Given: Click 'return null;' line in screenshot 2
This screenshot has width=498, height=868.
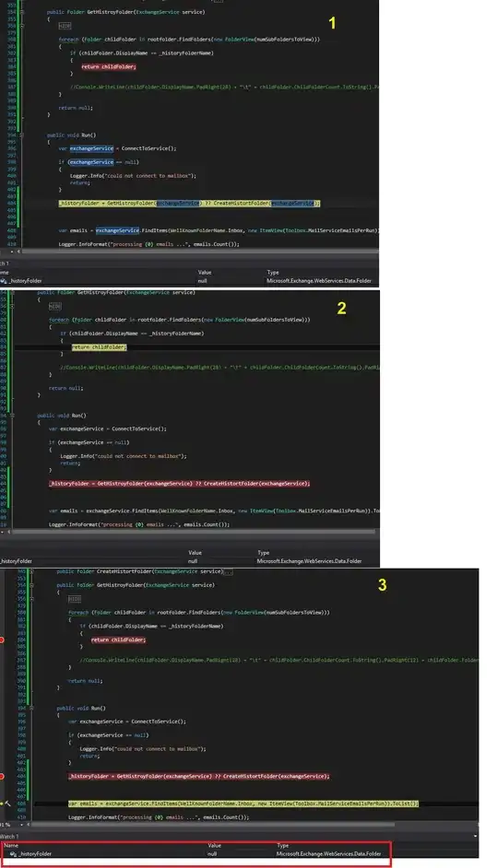Looking at the screenshot, I should [65, 388].
